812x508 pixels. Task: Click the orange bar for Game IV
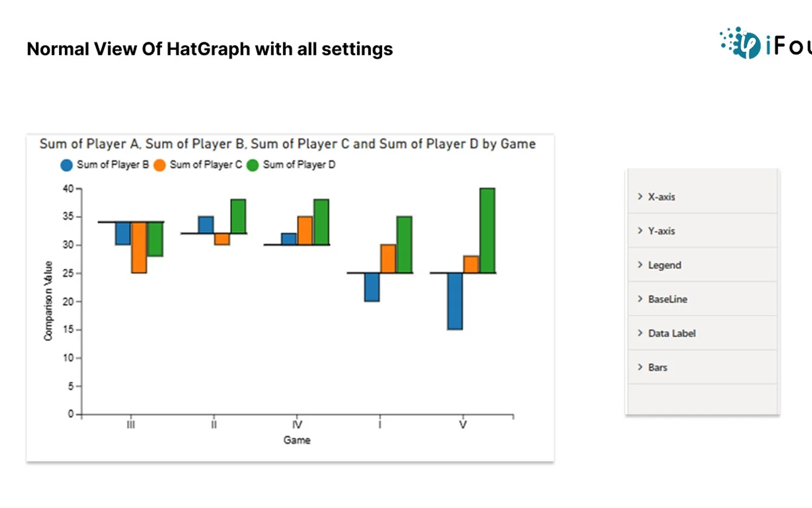tap(305, 231)
